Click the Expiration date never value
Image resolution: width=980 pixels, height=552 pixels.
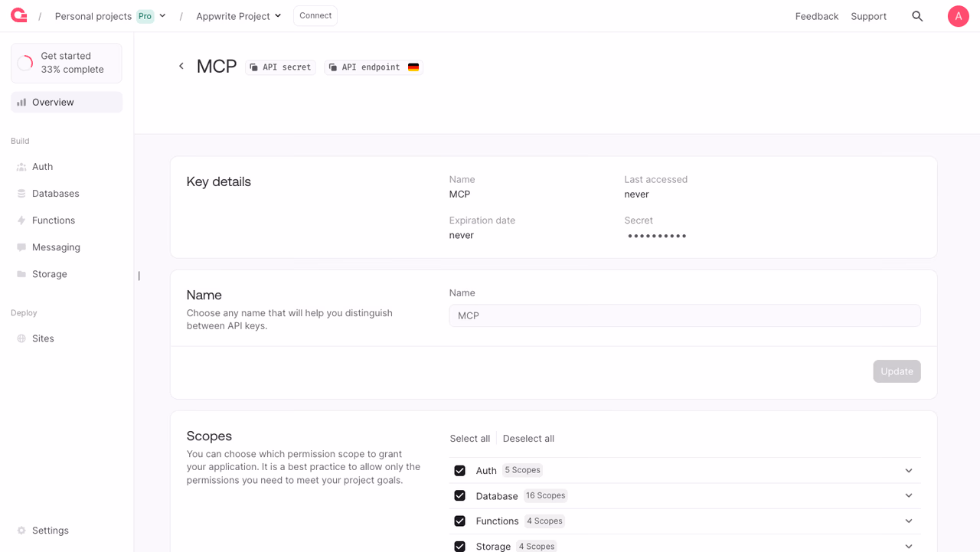pyautogui.click(x=462, y=235)
